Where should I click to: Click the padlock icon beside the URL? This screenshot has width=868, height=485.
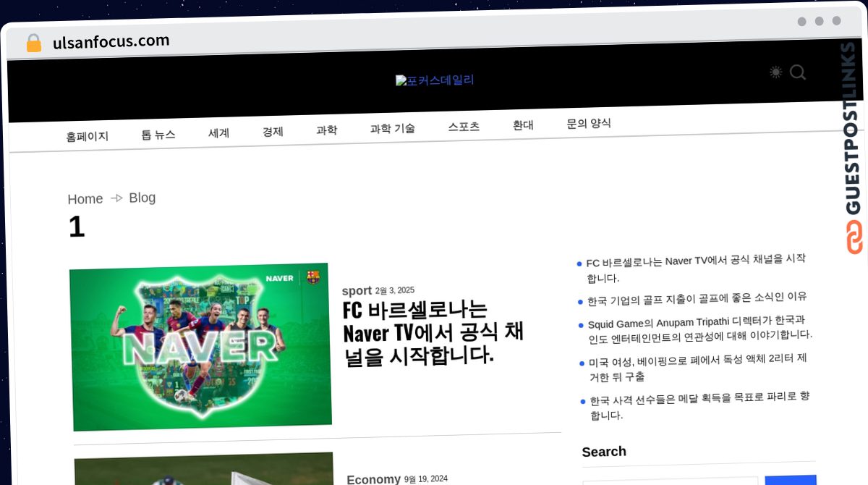[x=33, y=43]
